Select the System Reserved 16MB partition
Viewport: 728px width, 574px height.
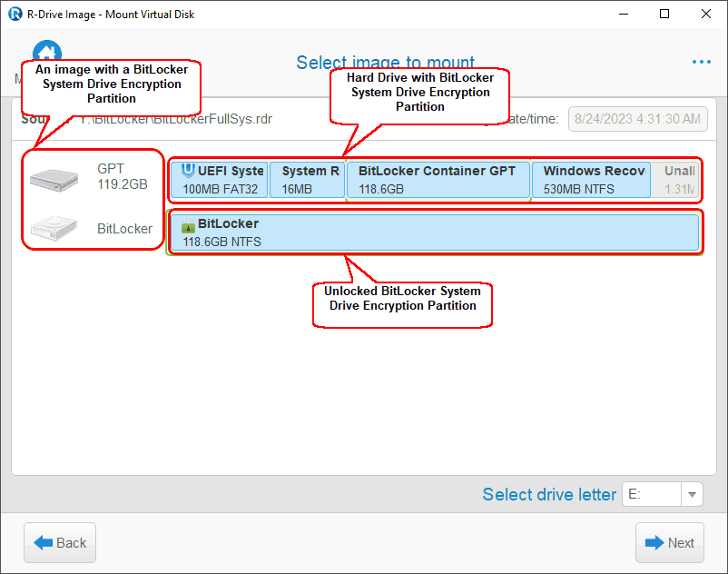pyautogui.click(x=307, y=180)
